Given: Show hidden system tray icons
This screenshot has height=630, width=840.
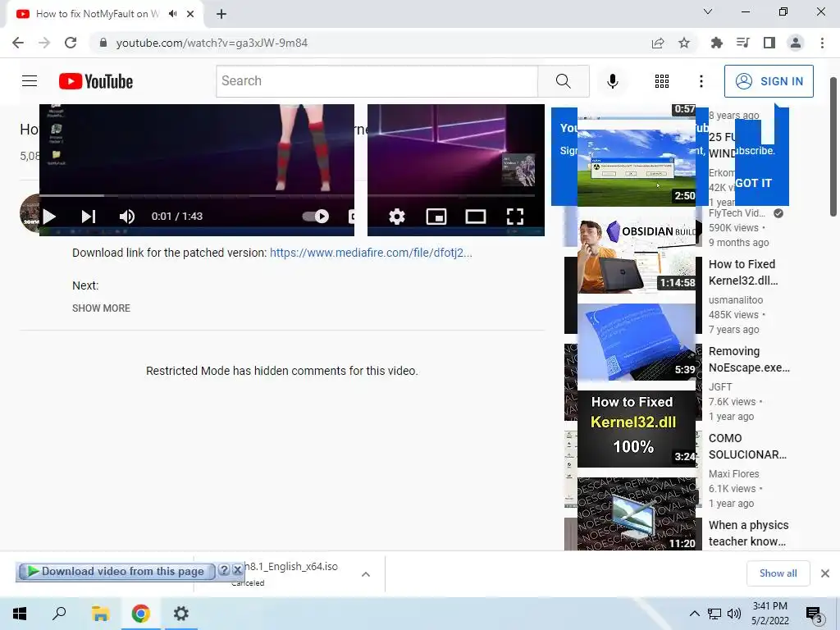Looking at the screenshot, I should click(x=694, y=614).
